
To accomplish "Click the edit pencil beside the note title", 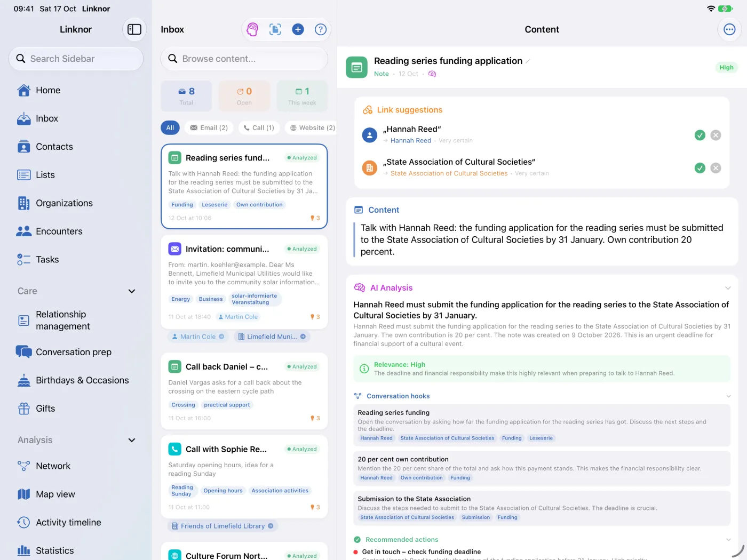I will point(528,61).
